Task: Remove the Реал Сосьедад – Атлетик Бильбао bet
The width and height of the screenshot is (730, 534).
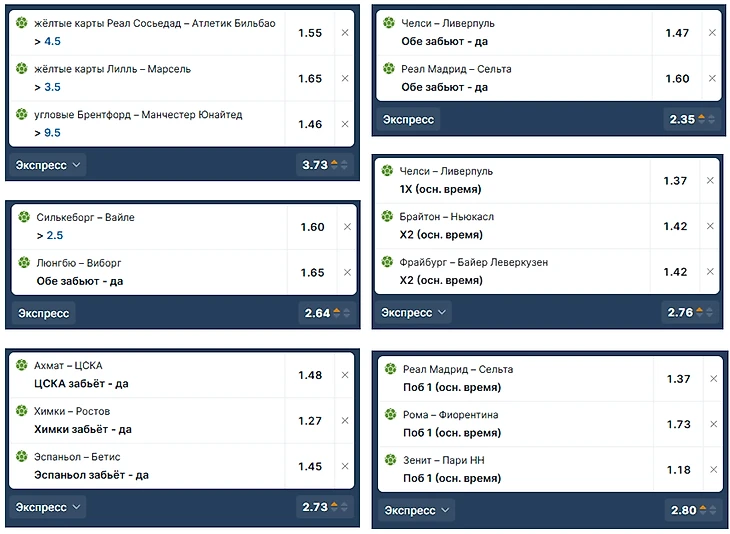Action: tap(345, 33)
